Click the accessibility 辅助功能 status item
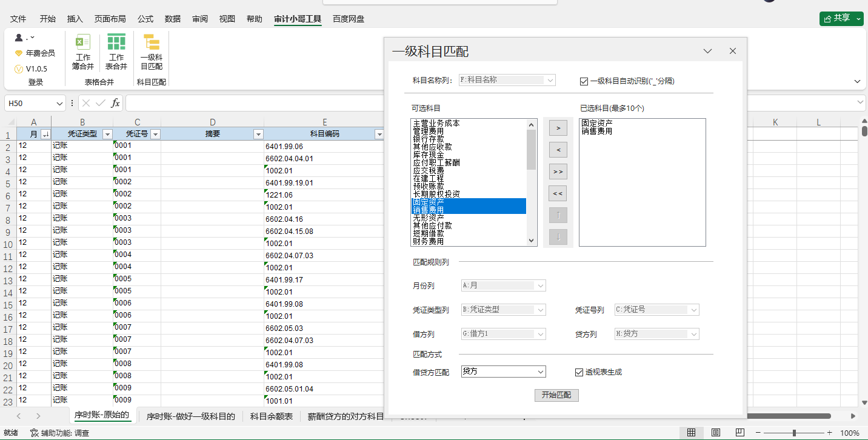 coord(60,433)
